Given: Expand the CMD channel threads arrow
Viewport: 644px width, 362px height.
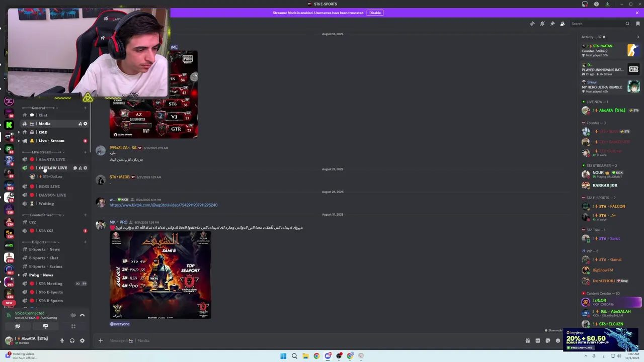Looking at the screenshot, I should coord(19,132).
